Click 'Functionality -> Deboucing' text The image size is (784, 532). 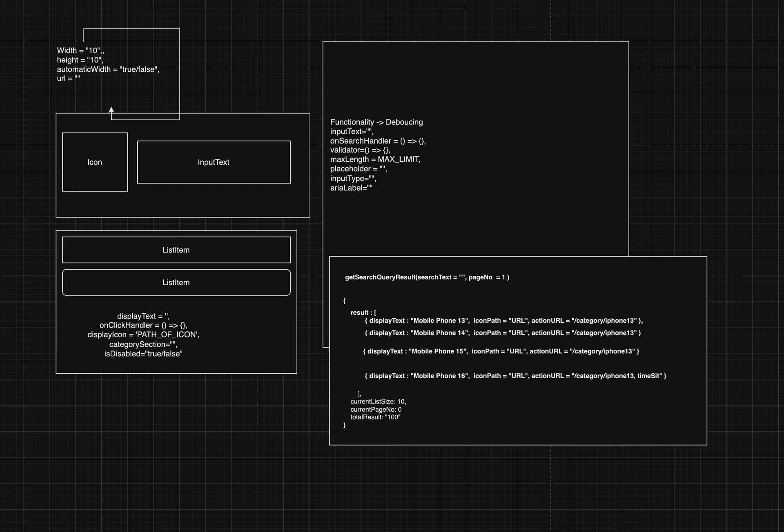(x=376, y=122)
